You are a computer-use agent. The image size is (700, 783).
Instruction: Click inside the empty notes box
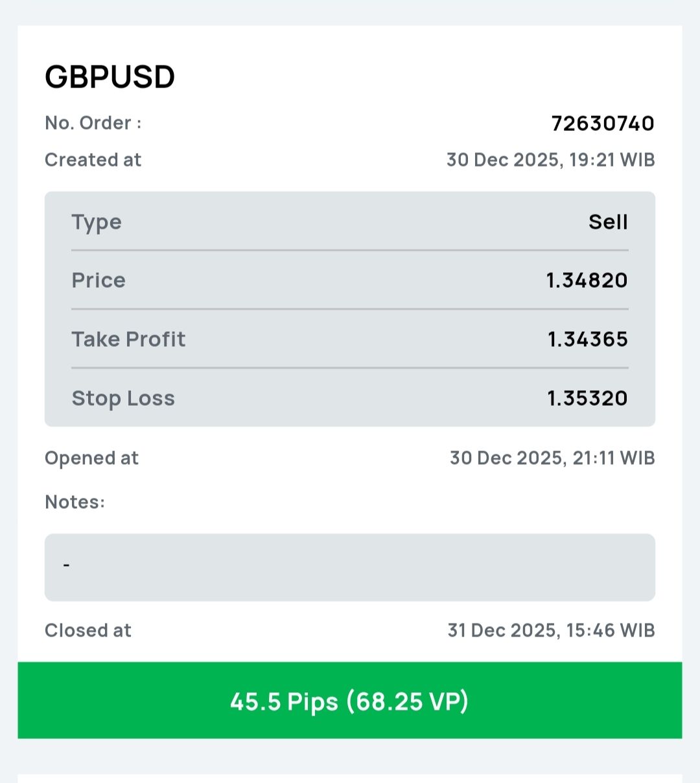(350, 567)
